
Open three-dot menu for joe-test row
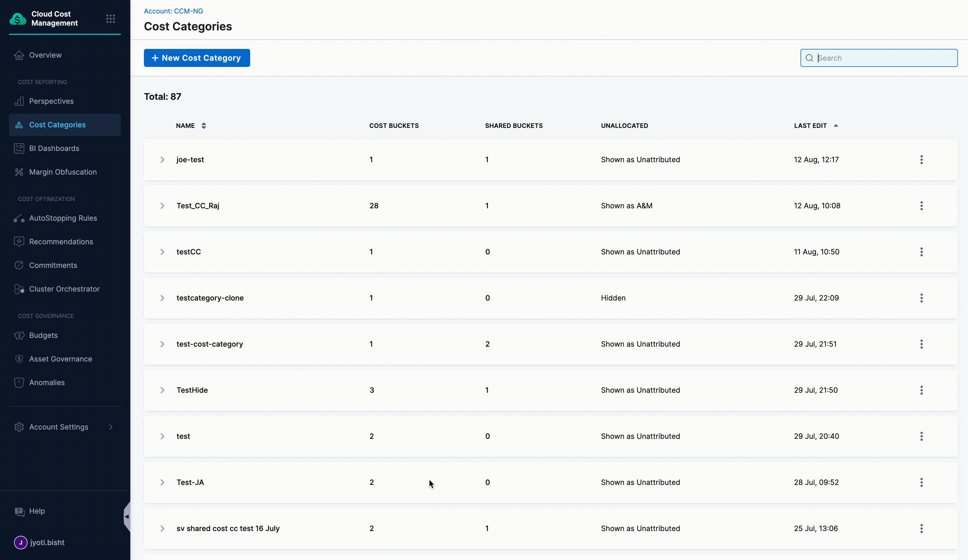pos(921,160)
